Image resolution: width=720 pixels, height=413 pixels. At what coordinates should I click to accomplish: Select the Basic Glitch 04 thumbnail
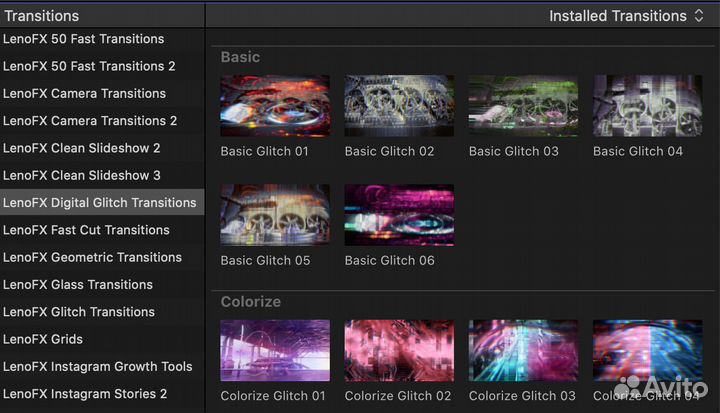pyautogui.click(x=647, y=106)
